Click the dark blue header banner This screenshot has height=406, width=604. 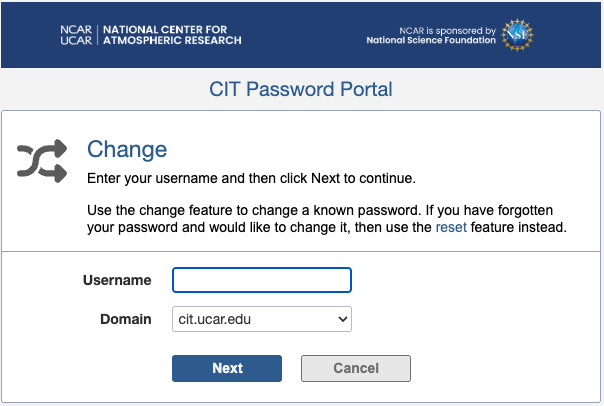pyautogui.click(x=300, y=12)
